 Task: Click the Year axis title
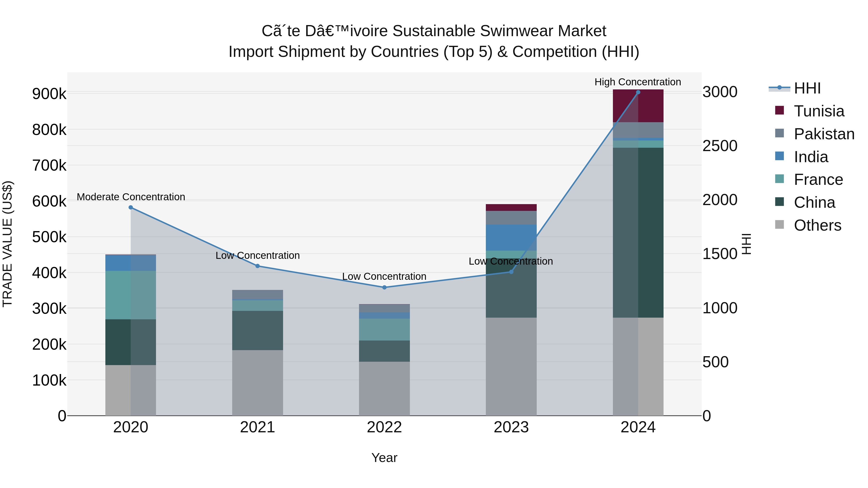coord(385,458)
